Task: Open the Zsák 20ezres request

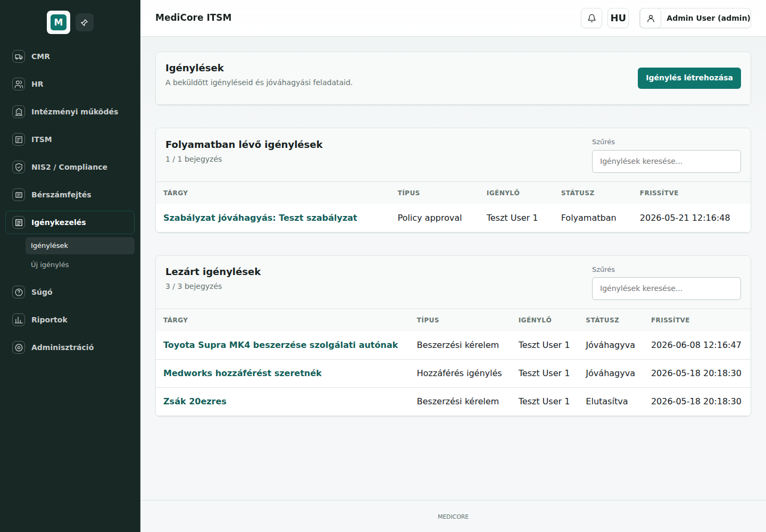Action: (x=195, y=401)
